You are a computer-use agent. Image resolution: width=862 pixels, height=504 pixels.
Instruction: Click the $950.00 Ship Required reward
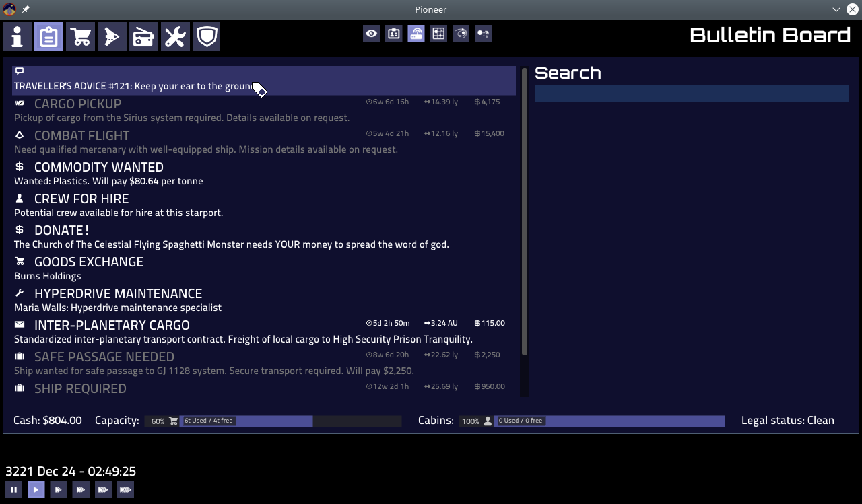pyautogui.click(x=490, y=386)
